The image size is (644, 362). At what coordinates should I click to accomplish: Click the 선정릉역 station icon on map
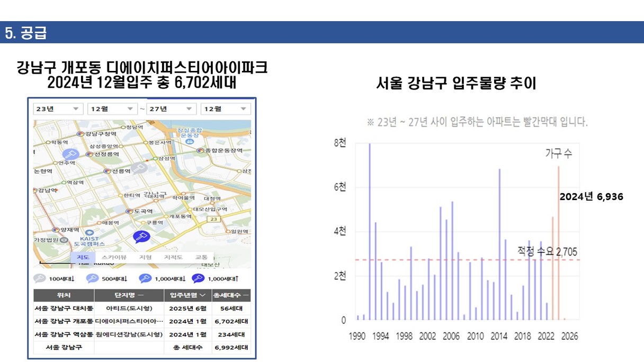[x=90, y=155]
